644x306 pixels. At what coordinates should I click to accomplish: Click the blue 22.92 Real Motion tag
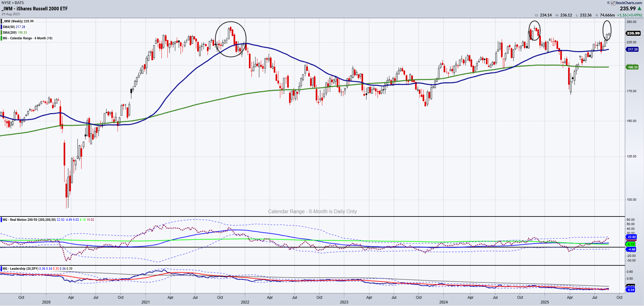[x=631, y=237]
